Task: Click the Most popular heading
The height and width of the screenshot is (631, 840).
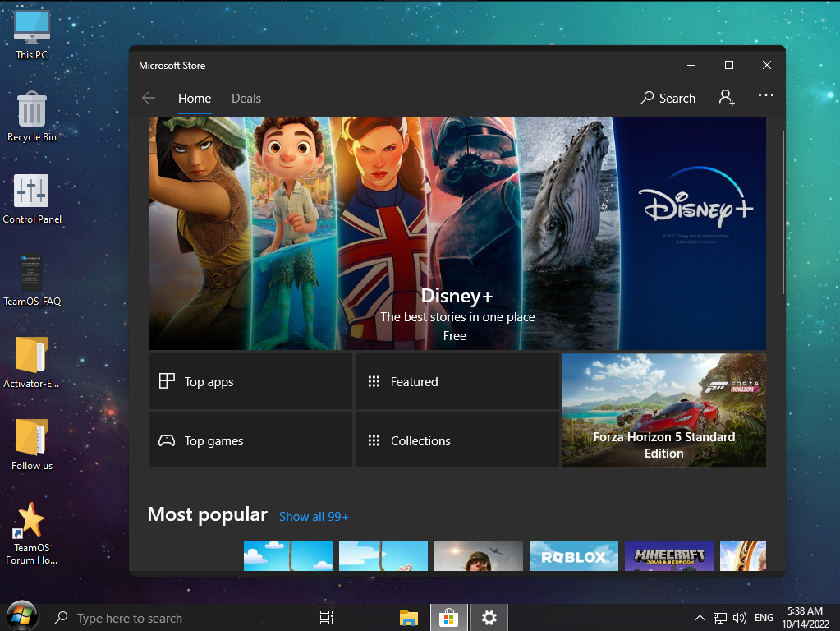Action: [x=207, y=514]
